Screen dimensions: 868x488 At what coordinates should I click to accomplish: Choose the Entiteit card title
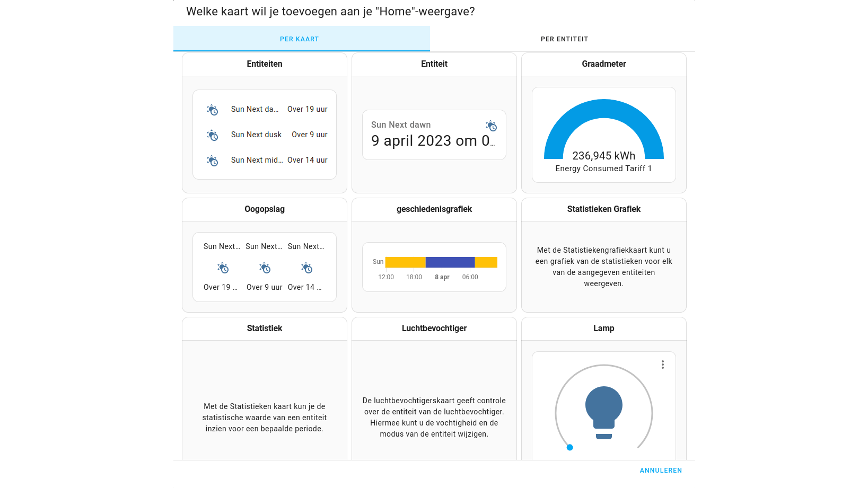434,64
